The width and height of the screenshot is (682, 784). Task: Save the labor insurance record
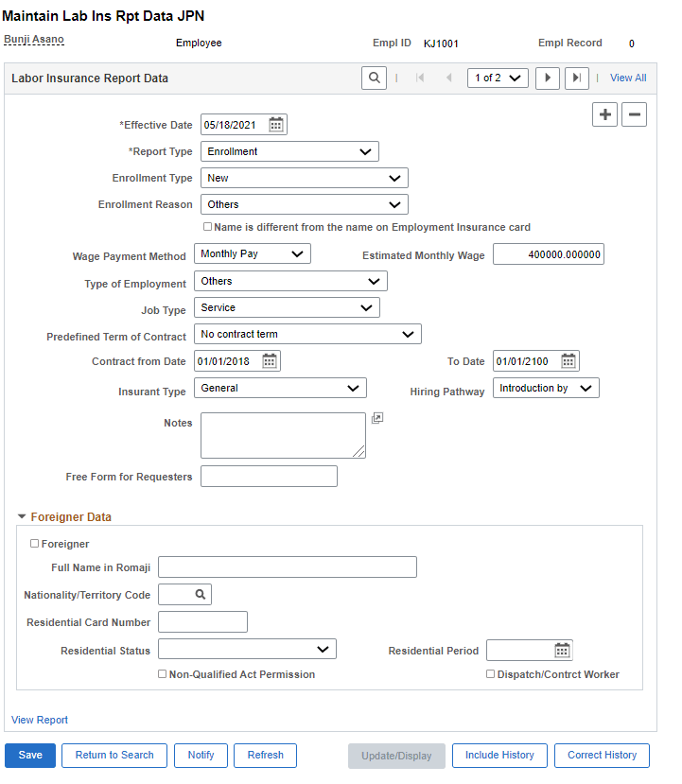(x=29, y=756)
